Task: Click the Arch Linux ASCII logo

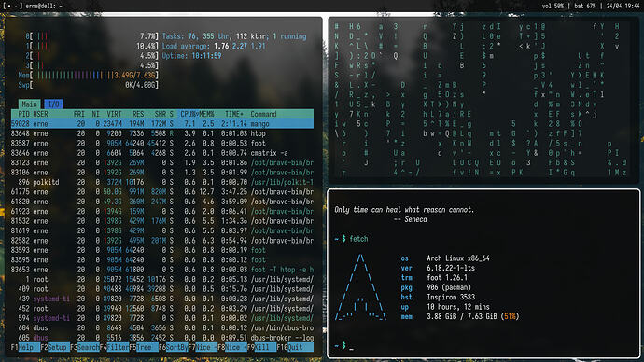Action: (360, 287)
